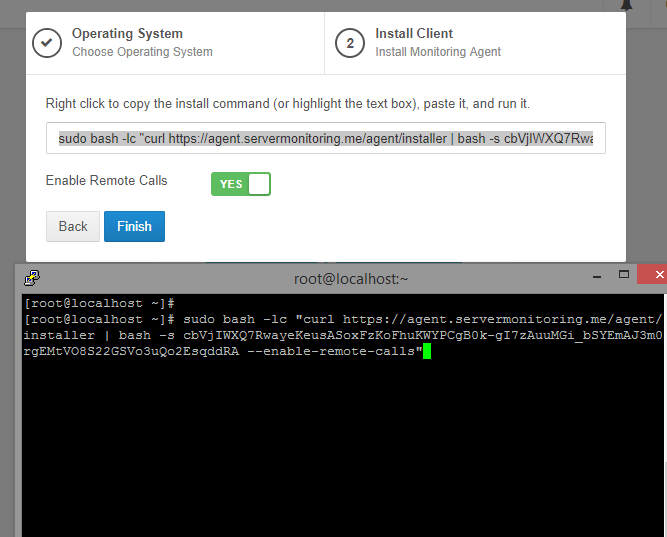
Task: Click the 'Right click to copy' instruction text
Action: (288, 104)
